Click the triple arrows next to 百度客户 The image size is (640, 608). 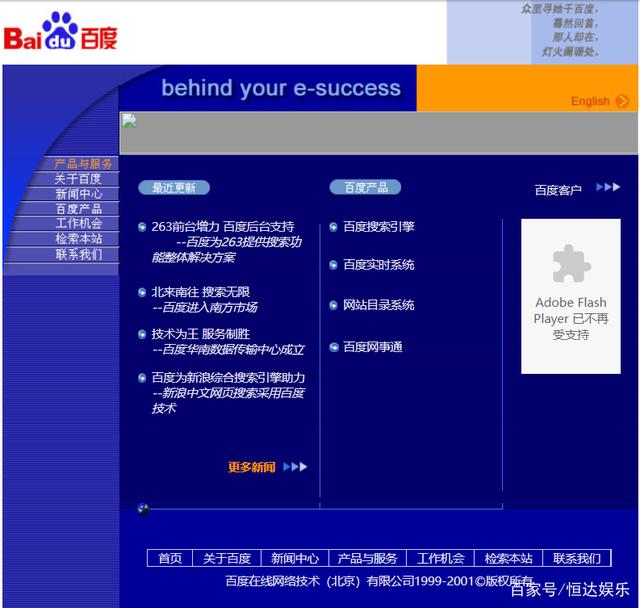[x=608, y=187]
